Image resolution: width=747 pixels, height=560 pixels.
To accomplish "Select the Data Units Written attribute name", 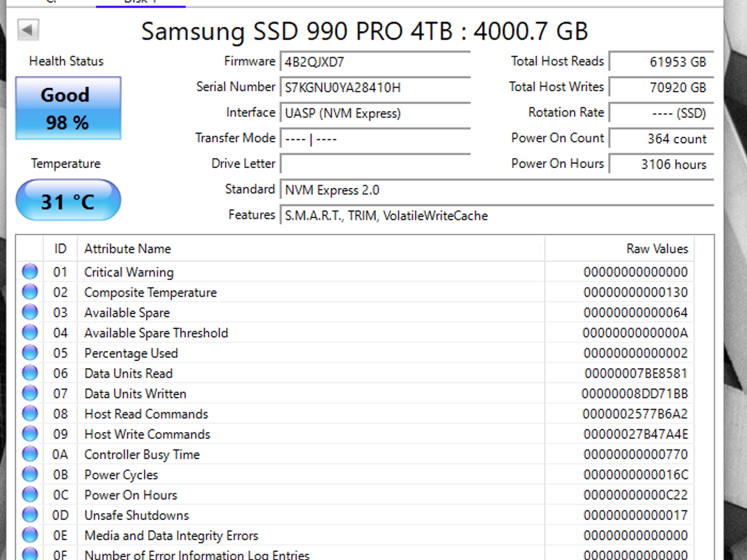I will [135, 394].
